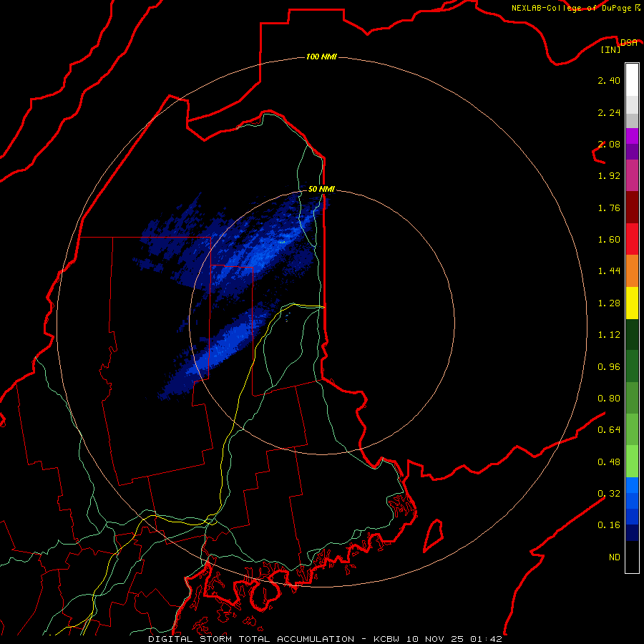Click the darkest green legend swatch beside 1.12
The width and height of the screenshot is (644, 644).
click(x=632, y=335)
